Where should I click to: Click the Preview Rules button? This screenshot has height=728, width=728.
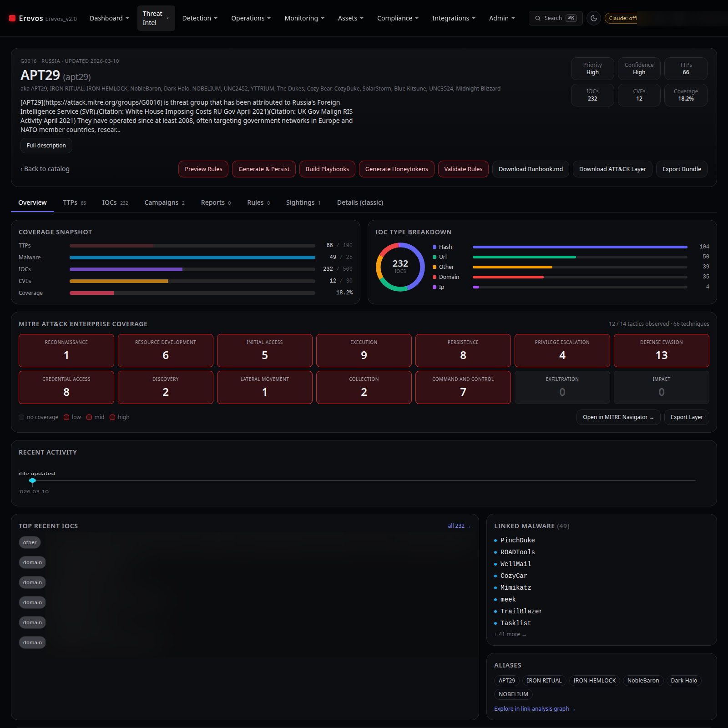(x=203, y=169)
